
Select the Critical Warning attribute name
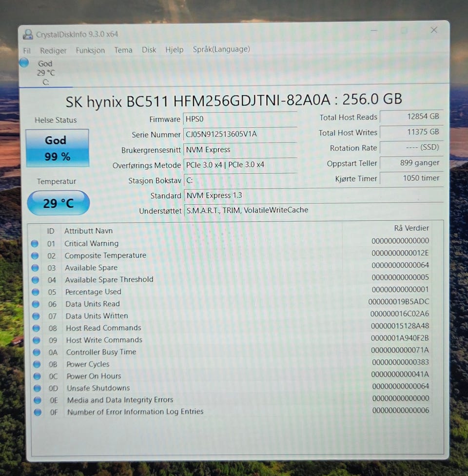[91, 243]
